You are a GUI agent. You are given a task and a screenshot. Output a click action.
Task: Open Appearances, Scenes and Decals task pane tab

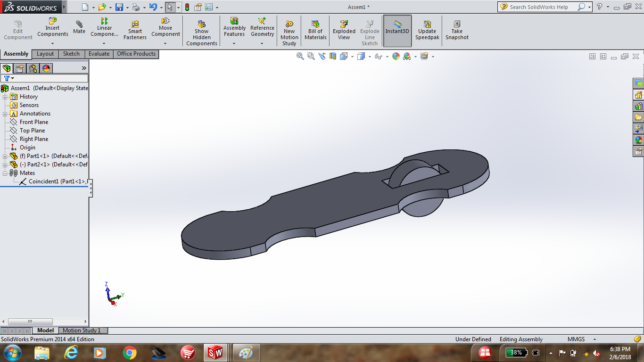coord(639,140)
